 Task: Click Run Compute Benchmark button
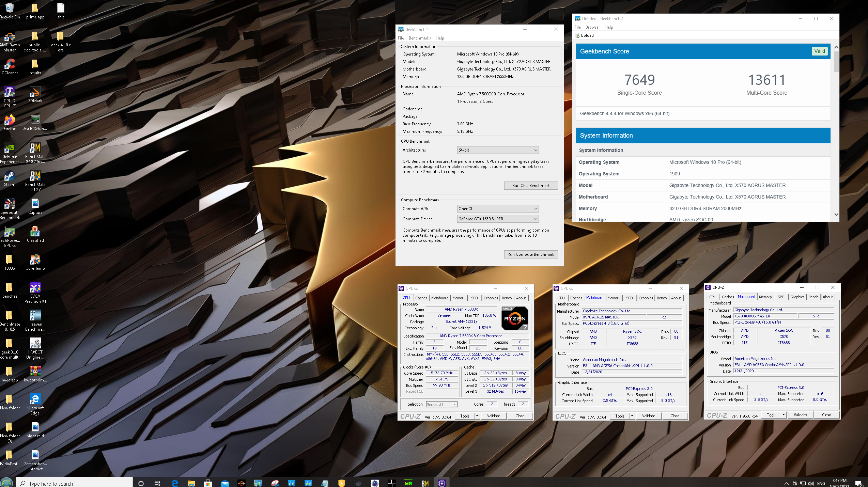[x=531, y=254]
